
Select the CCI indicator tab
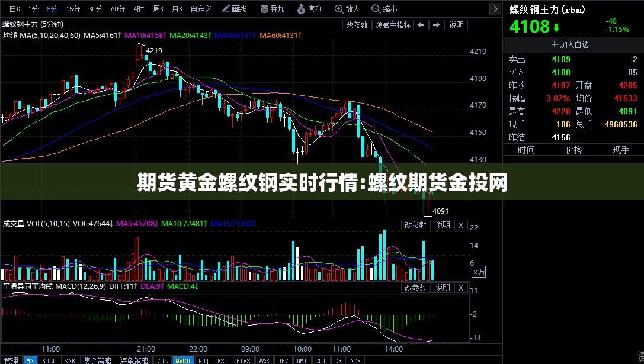[321, 360]
